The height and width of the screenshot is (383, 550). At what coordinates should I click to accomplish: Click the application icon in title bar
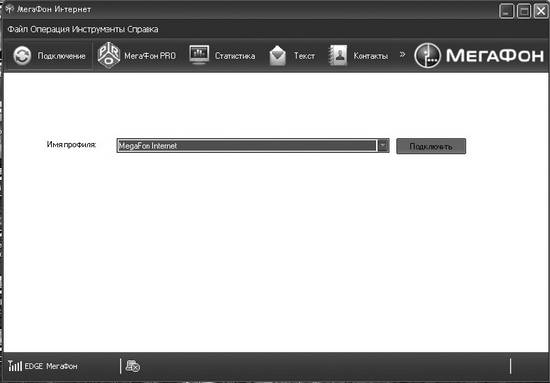click(x=9, y=9)
